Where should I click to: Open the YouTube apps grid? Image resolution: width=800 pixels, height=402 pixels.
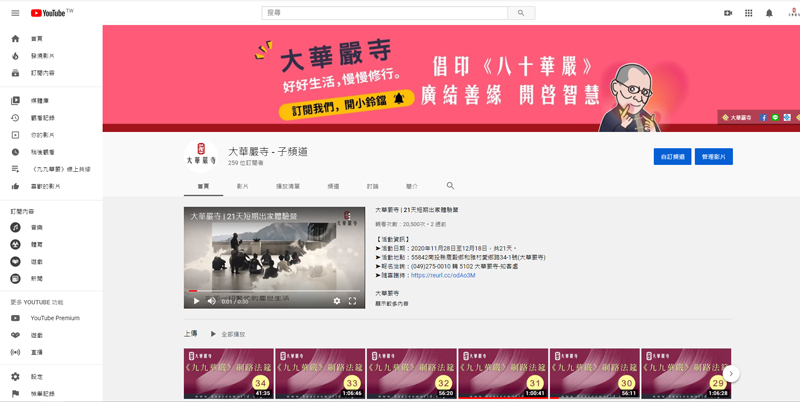748,13
